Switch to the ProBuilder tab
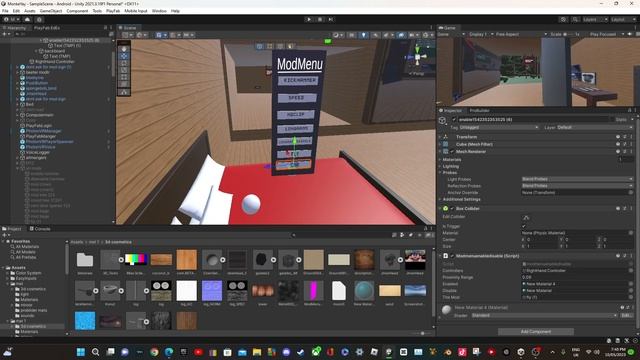The height and width of the screenshot is (360, 640). [x=479, y=111]
